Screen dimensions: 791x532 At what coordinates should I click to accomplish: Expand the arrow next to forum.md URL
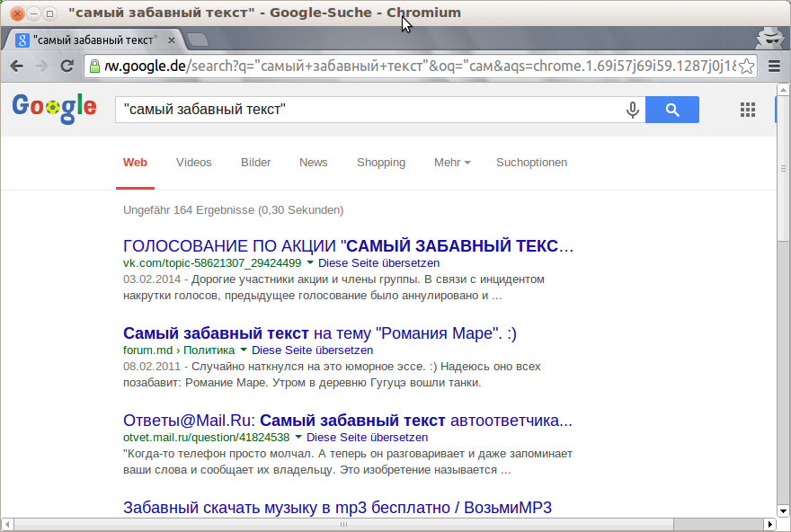tap(243, 350)
